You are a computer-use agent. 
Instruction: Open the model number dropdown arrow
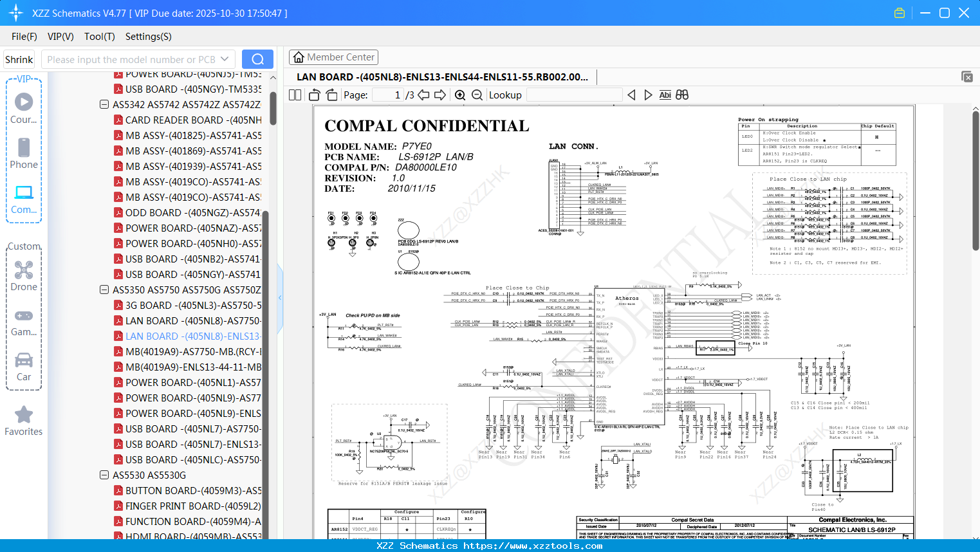pyautogui.click(x=225, y=59)
